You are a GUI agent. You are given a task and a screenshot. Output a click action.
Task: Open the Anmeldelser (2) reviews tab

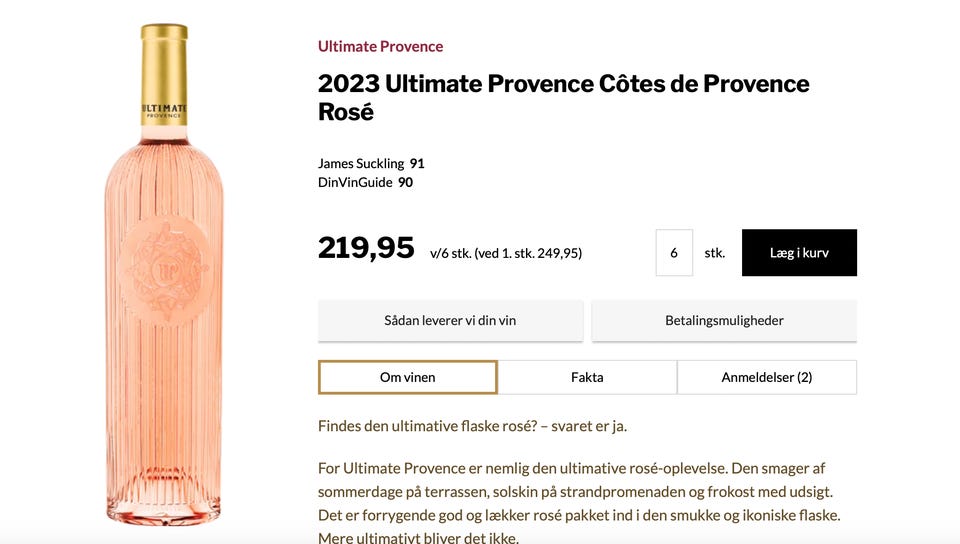[x=767, y=377]
